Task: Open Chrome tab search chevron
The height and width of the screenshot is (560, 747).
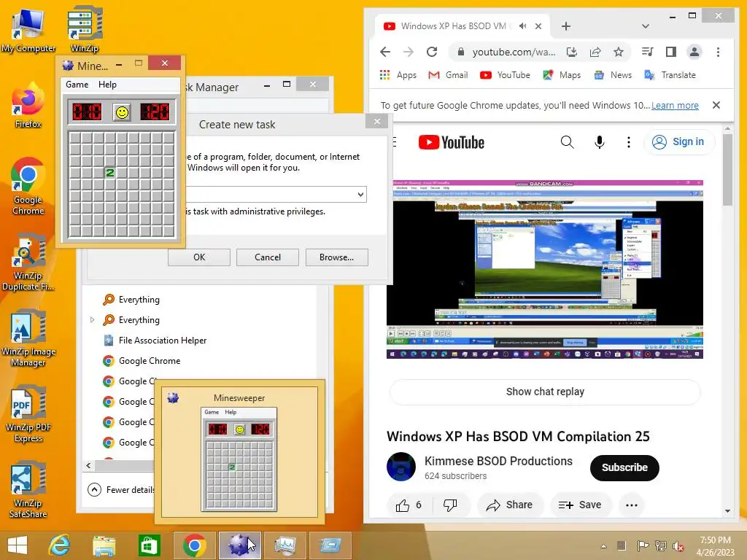Action: point(646,26)
